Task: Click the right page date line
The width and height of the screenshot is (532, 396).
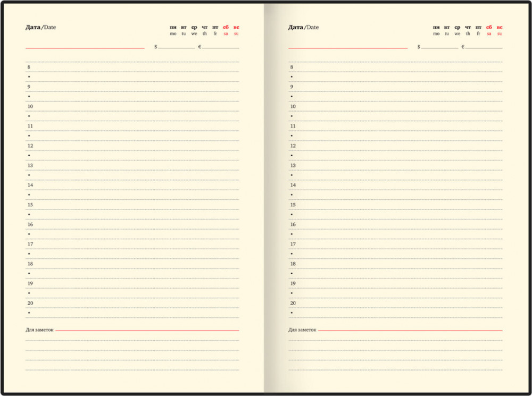Action: tap(348, 47)
